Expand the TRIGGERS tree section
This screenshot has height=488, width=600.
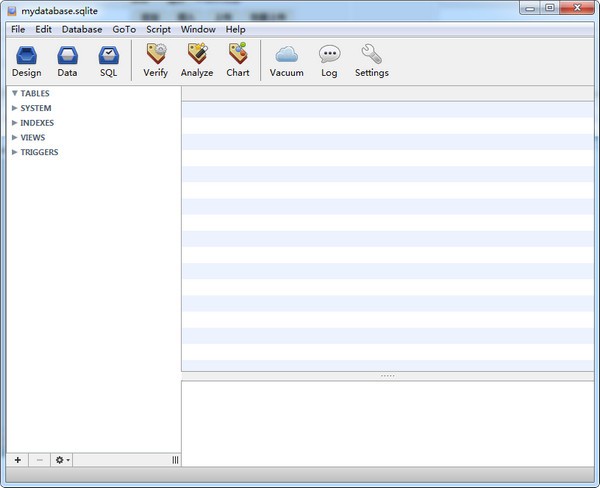[x=15, y=152]
